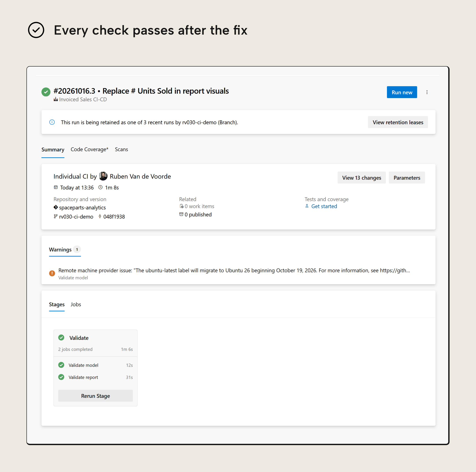
Task: Click the work items icon
Action: (182, 206)
